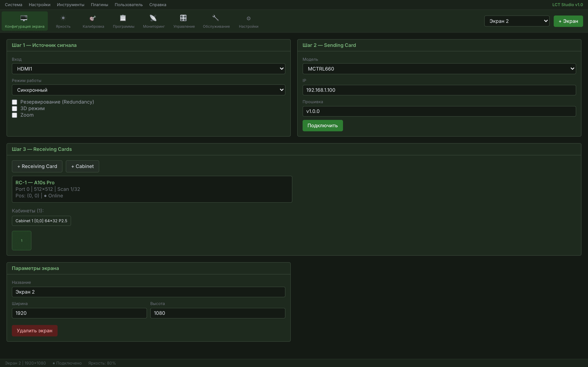Select the green cabinet 1 tile
The image size is (588, 367).
(22, 241)
